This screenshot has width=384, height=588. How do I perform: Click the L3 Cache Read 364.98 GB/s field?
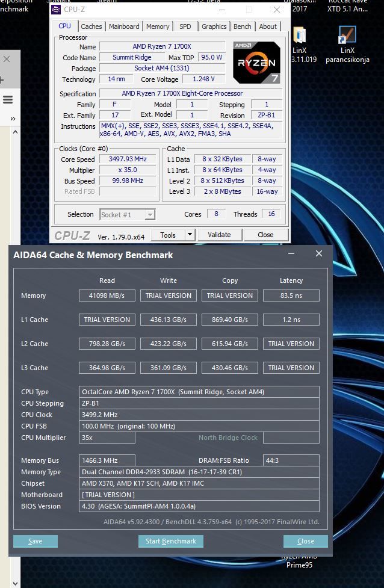pyautogui.click(x=107, y=368)
